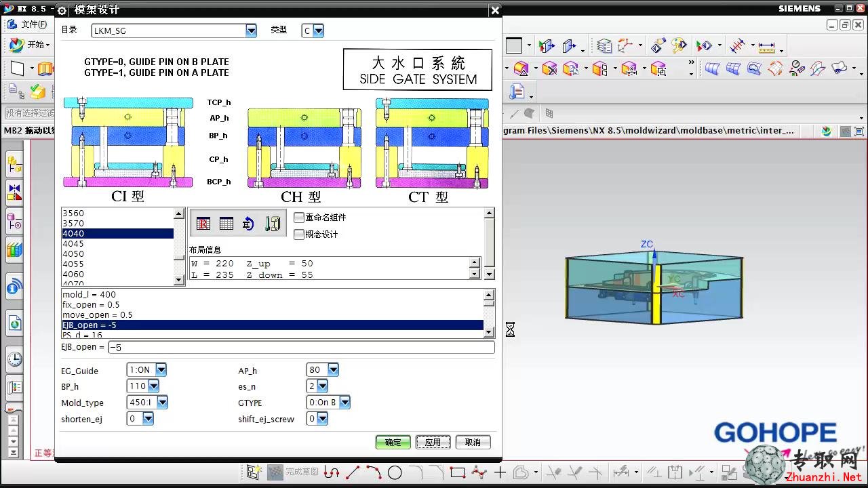Open the GTYPE 0:On B dropdown
Image resolution: width=868 pixels, height=488 pixels.
pyautogui.click(x=344, y=402)
